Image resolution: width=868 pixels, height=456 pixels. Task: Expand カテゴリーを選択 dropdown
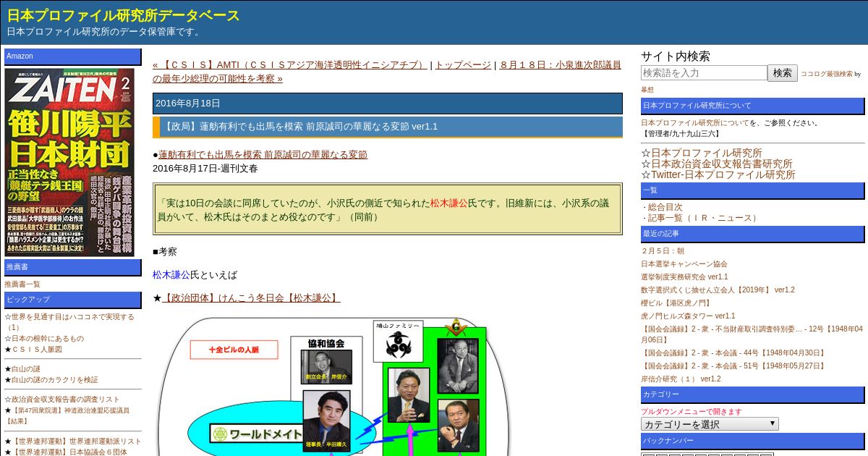pyautogui.click(x=710, y=424)
